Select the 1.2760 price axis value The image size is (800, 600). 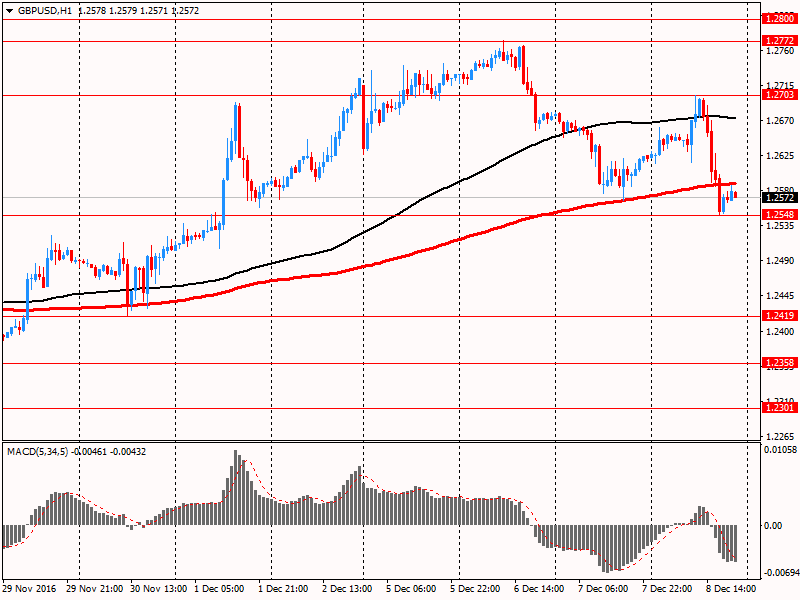[781, 51]
